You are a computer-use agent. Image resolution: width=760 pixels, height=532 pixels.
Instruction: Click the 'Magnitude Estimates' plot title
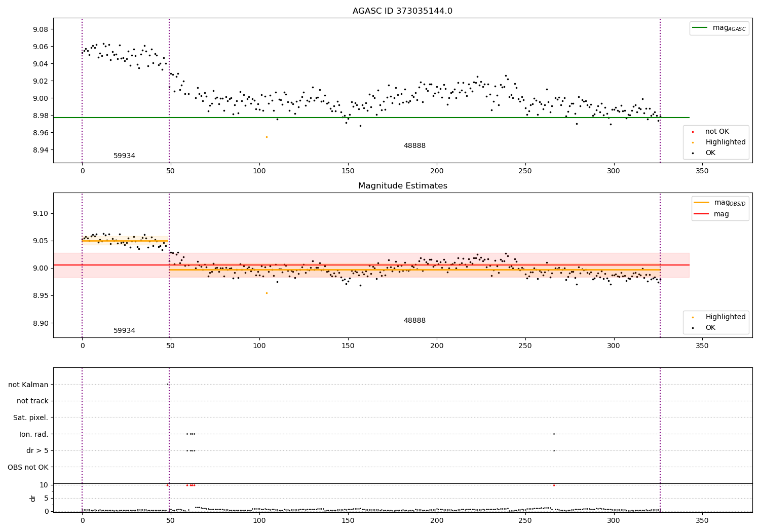(402, 186)
